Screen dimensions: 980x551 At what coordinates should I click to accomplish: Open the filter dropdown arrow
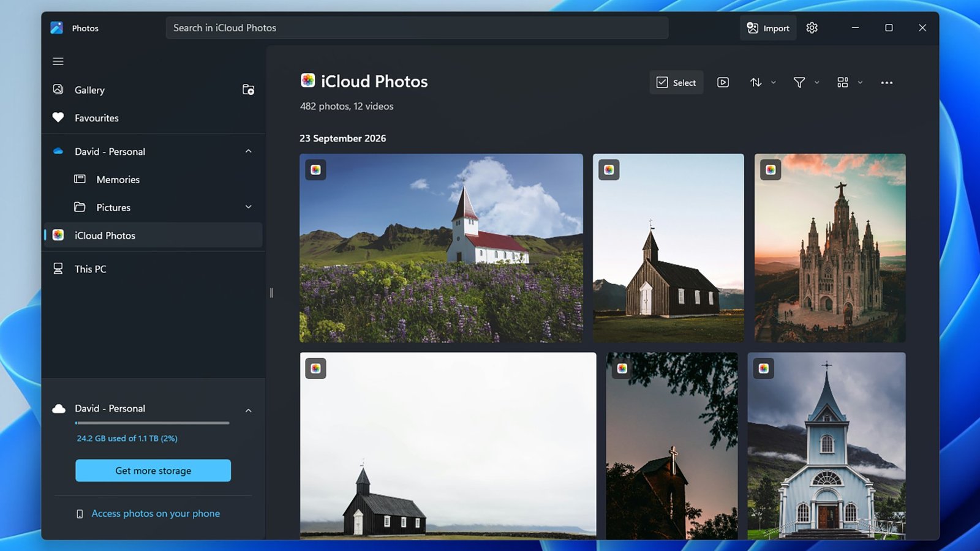(x=816, y=82)
